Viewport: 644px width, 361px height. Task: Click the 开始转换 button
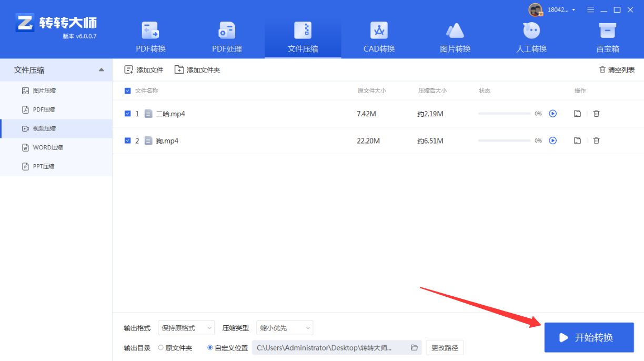pos(589,337)
